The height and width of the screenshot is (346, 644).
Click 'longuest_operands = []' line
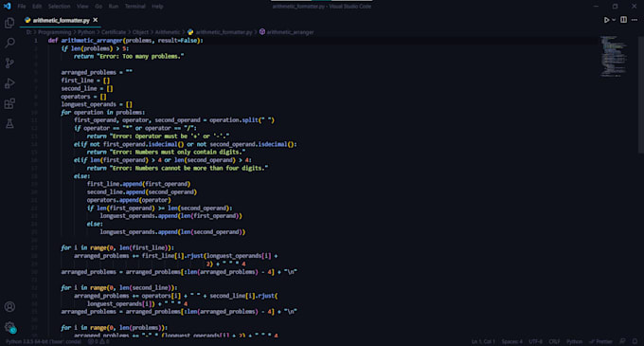[97, 104]
